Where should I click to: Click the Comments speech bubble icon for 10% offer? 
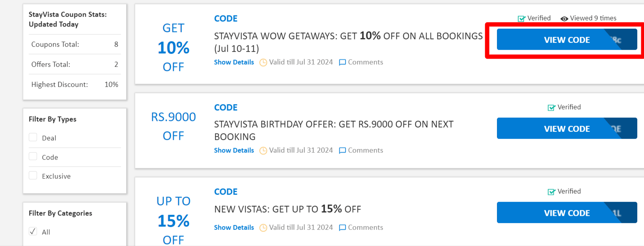pyautogui.click(x=342, y=62)
